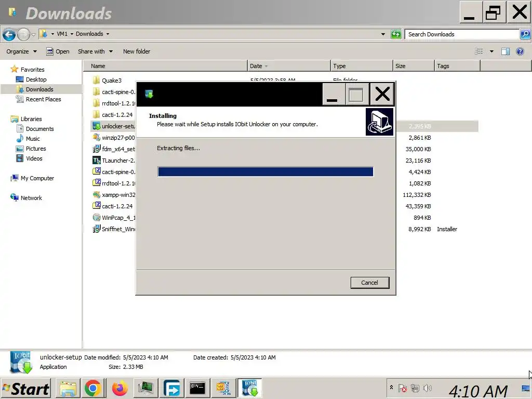The image size is (532, 399).
Task: Open File Explorer from the taskbar
Action: (x=68, y=388)
